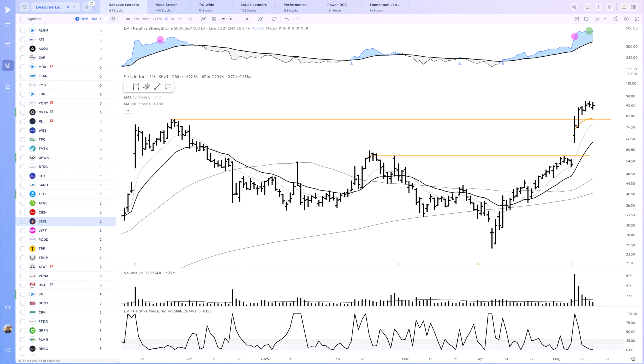Switch to the Liquid Leaders tab
This screenshot has width=644, height=364.
tap(254, 7)
